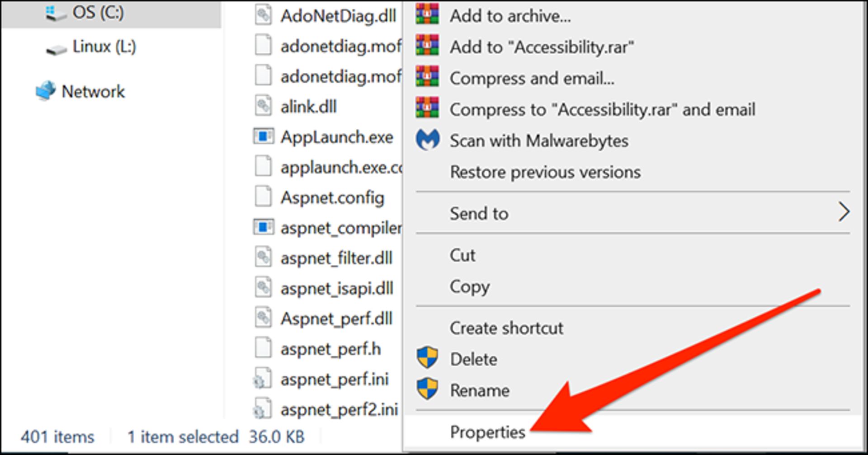Click the Network icon in sidebar

(46, 91)
